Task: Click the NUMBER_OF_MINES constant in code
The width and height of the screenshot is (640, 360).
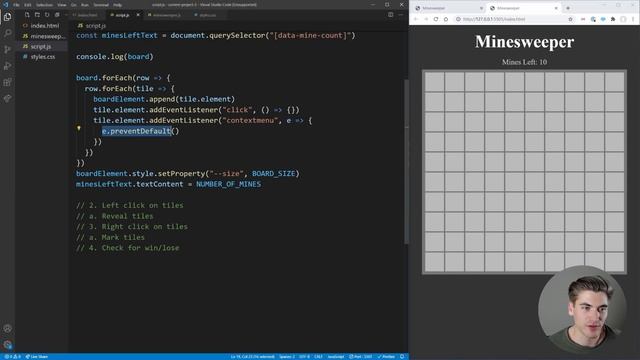Action: coord(228,184)
